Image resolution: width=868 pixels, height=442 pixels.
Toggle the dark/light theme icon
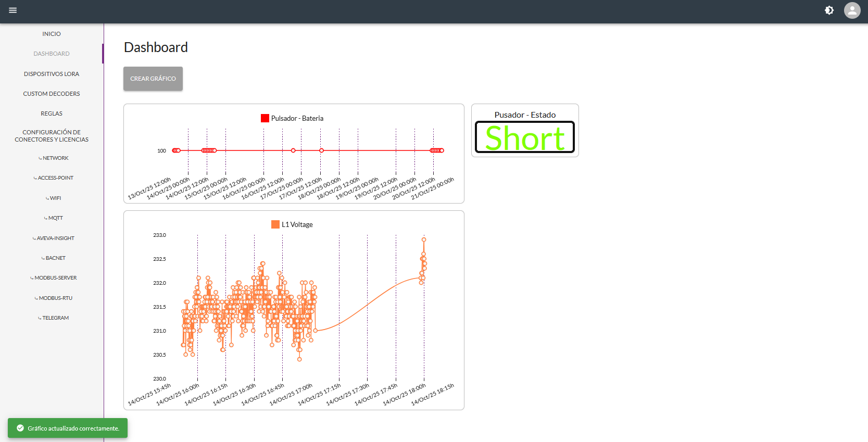[829, 10]
